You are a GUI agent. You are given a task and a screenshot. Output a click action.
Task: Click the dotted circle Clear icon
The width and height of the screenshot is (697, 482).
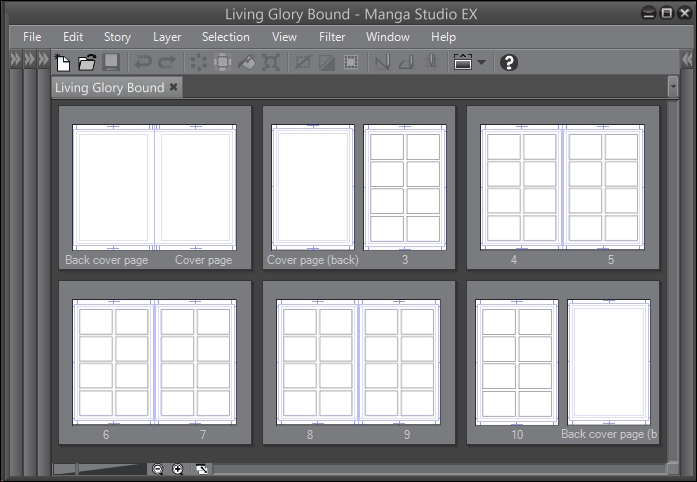pos(199,62)
